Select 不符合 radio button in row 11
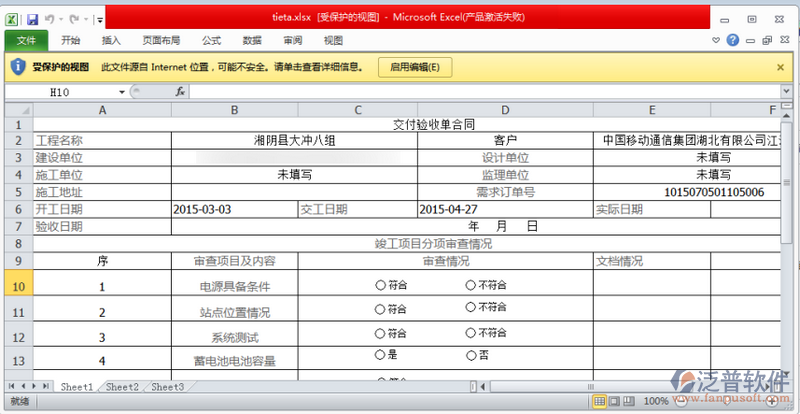 (471, 308)
